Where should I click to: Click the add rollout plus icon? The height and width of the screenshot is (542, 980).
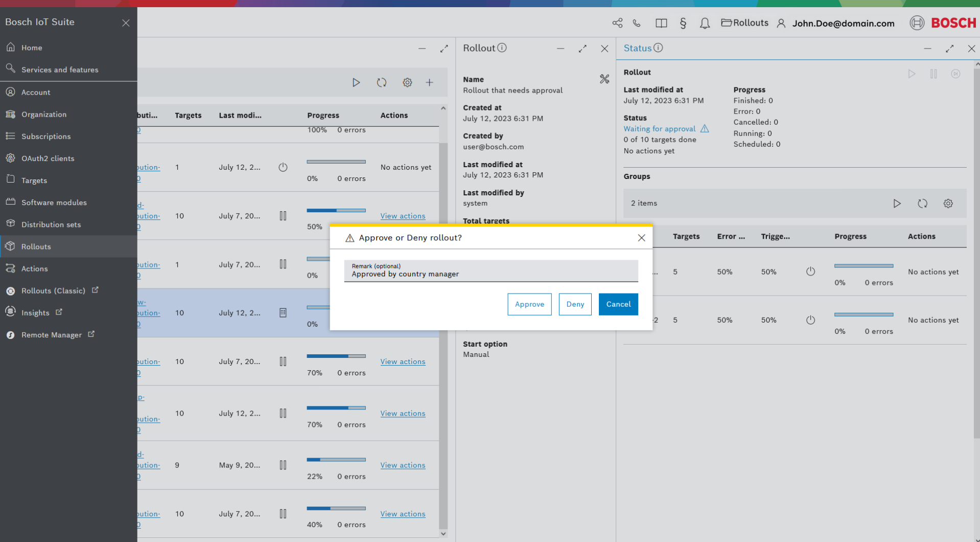(429, 82)
